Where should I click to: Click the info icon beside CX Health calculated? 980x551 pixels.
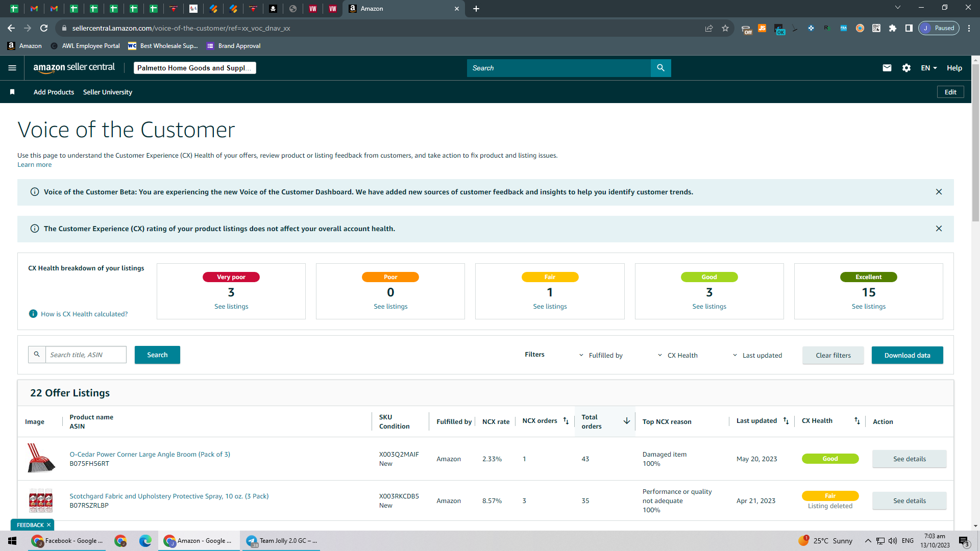(x=33, y=314)
